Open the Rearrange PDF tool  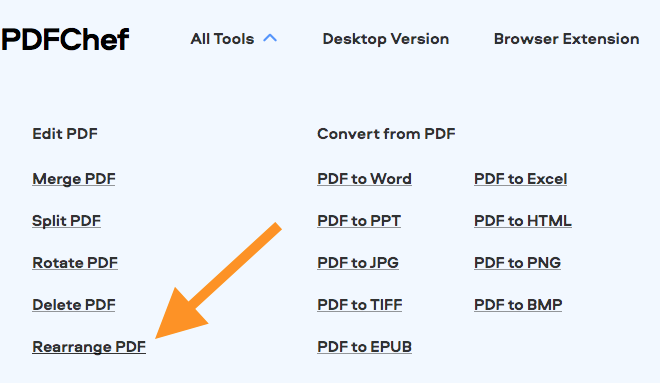[x=89, y=347]
